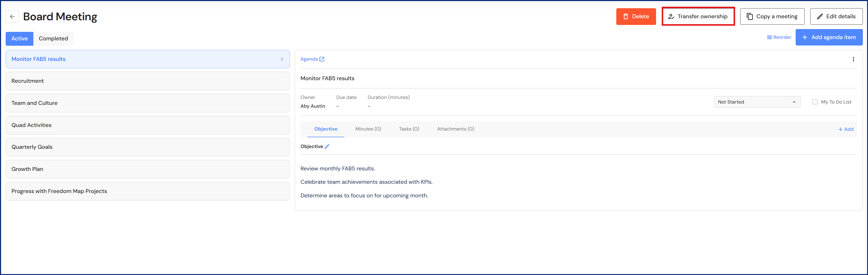Open the Not Started status dropdown
868x275 pixels.
757,102
